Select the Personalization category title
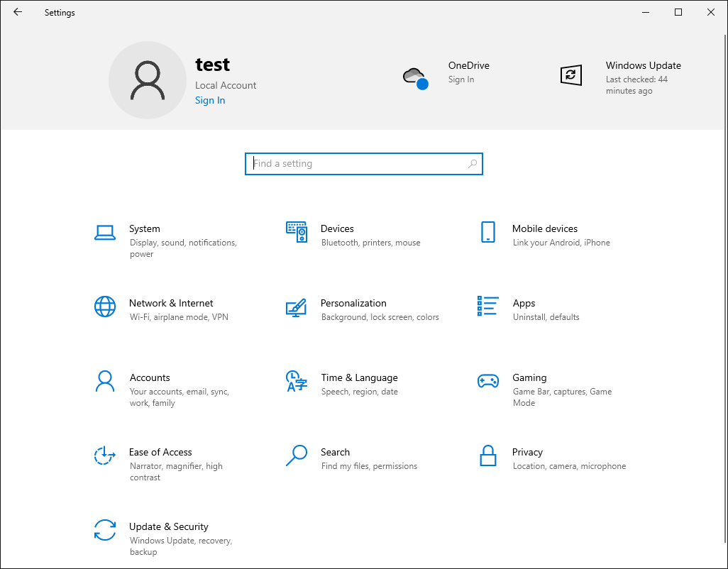 pos(353,303)
